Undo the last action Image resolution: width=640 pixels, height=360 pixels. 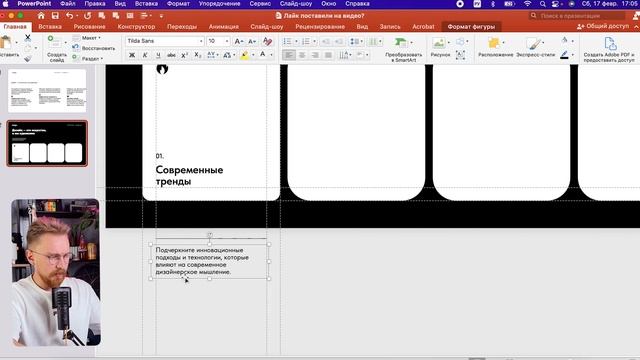[70, 16]
